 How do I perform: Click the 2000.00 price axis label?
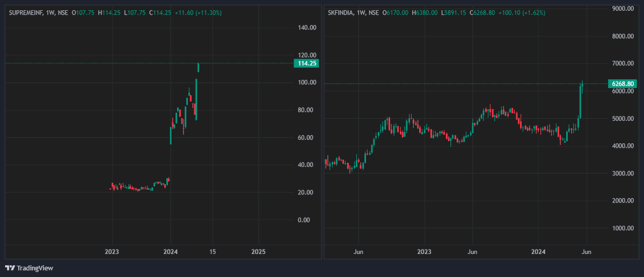(x=623, y=200)
